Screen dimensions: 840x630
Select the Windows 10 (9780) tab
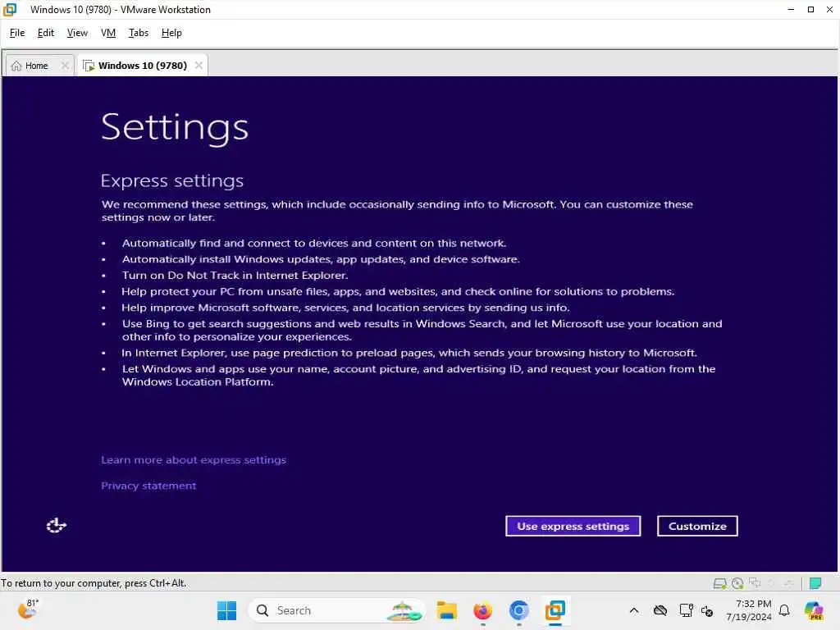tap(143, 66)
